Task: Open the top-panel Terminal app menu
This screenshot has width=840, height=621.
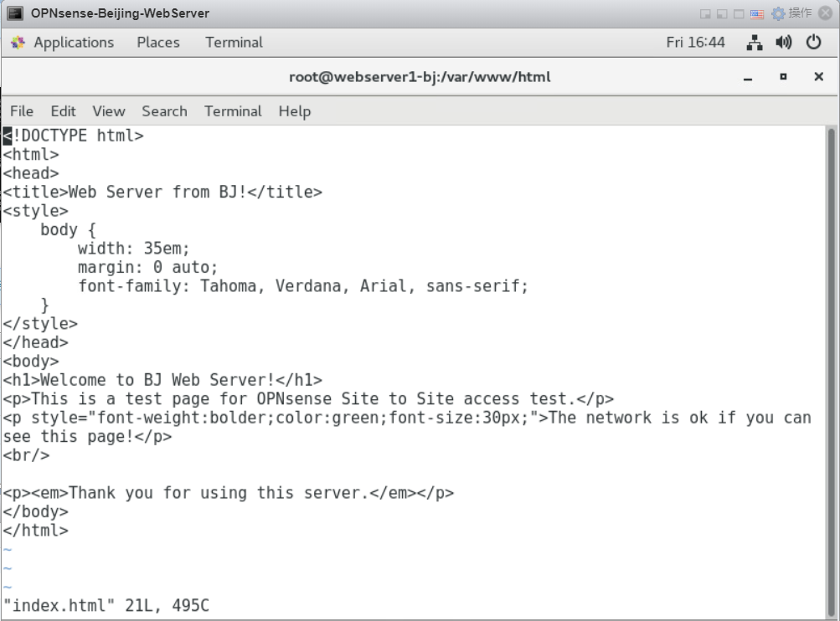Action: coord(234,43)
